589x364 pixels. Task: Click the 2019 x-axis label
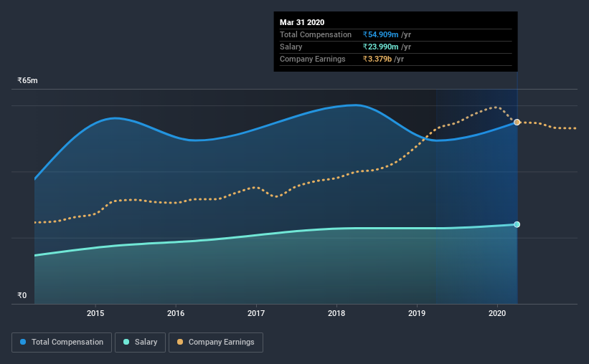pos(417,313)
